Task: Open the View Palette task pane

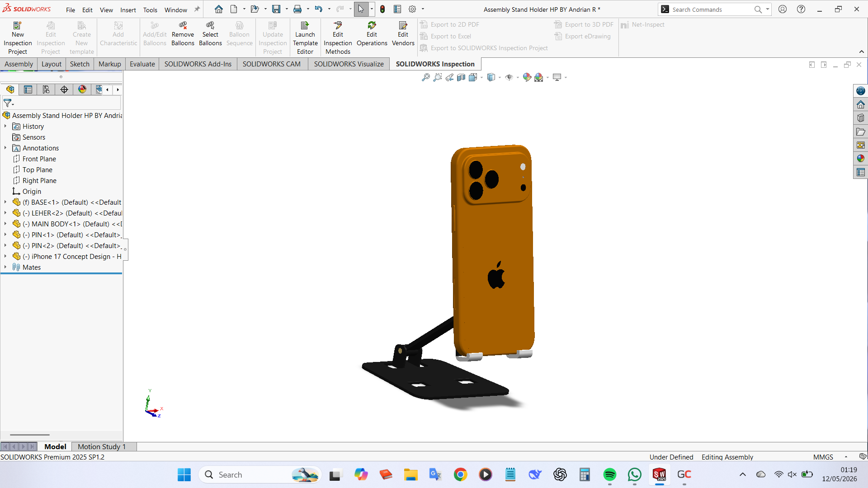Action: [861, 145]
